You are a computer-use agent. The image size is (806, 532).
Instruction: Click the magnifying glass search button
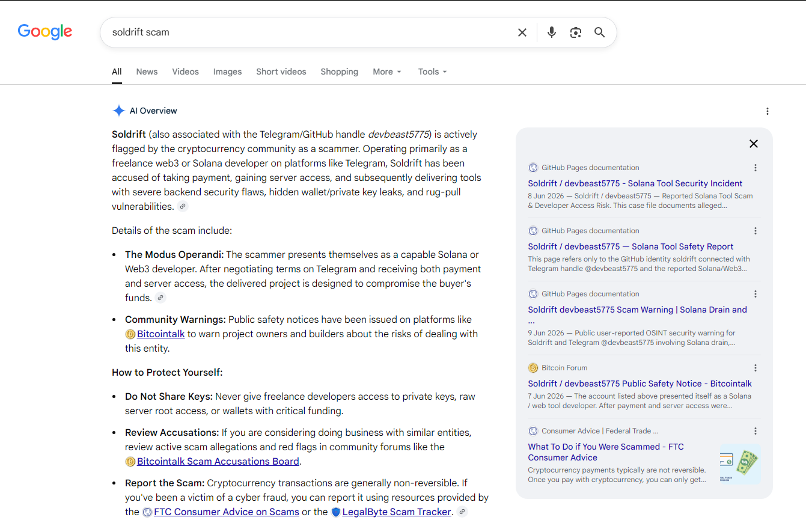point(599,32)
